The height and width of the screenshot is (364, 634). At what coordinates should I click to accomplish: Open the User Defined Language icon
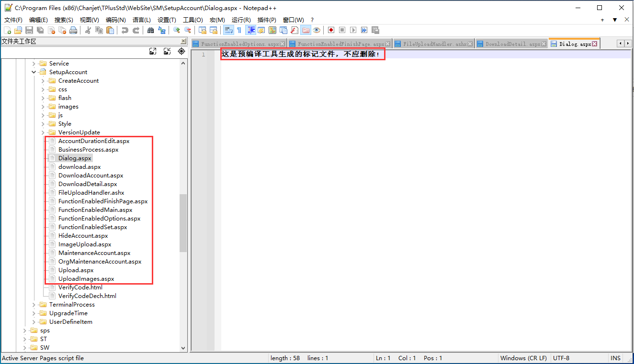tap(262, 30)
